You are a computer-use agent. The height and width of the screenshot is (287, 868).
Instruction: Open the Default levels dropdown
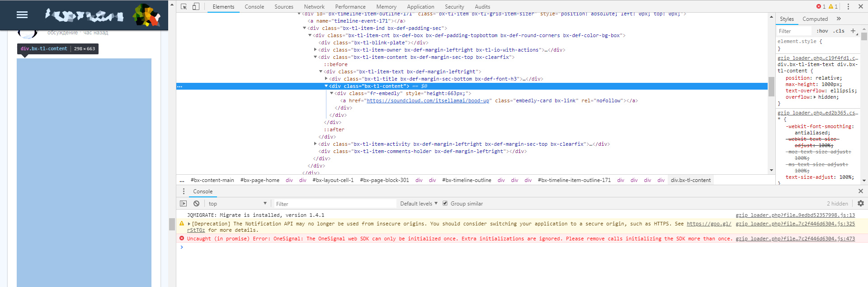pyautogui.click(x=419, y=204)
